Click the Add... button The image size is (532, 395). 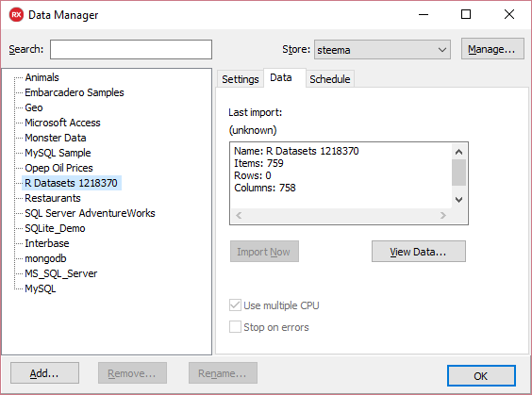[x=44, y=373]
